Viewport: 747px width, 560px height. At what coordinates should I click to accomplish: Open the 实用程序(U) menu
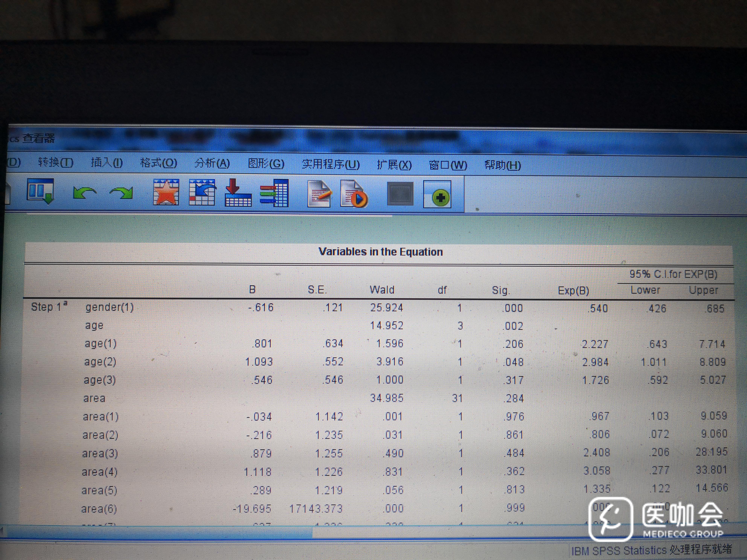(x=331, y=164)
